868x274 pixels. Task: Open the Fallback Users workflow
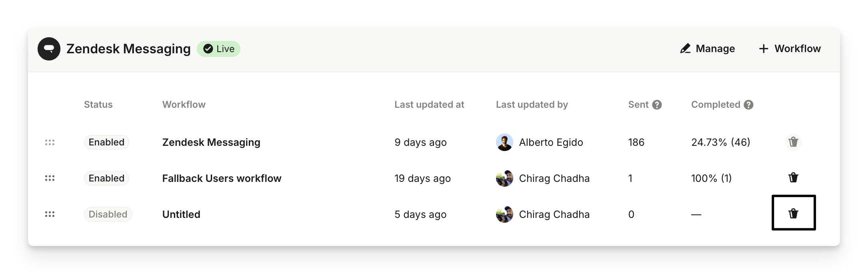coord(222,178)
